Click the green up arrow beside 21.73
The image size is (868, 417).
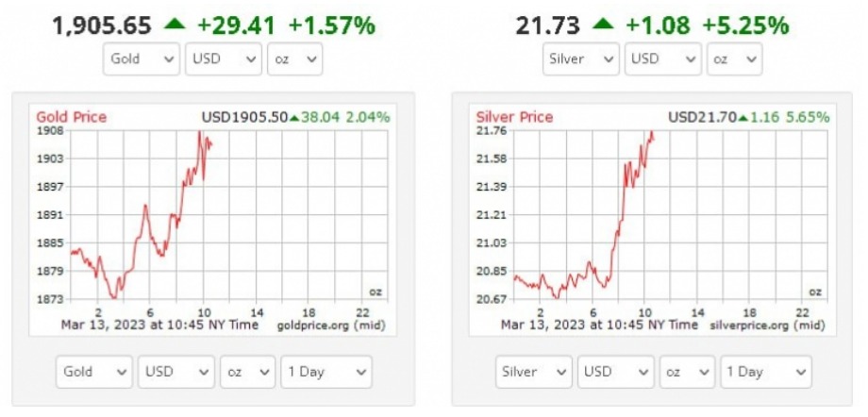coord(605,25)
